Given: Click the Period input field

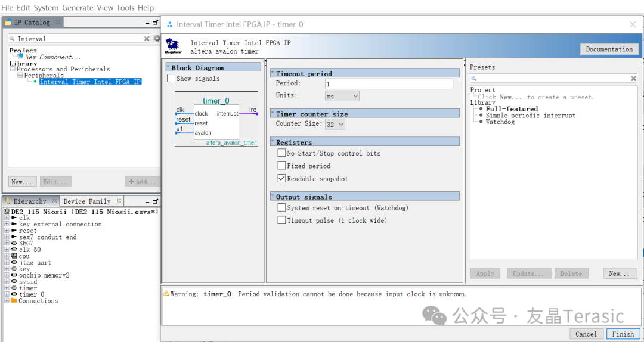Looking at the screenshot, I should pos(389,84).
